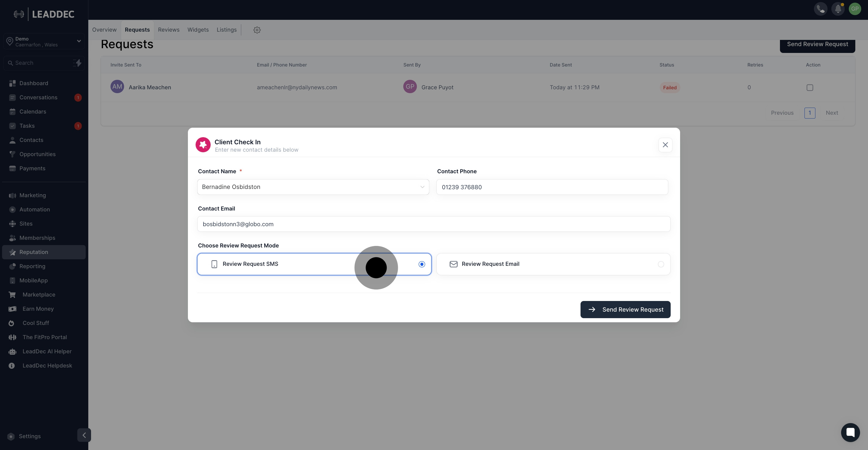
Task: Click the Conversations unread badge
Action: [x=78, y=98]
